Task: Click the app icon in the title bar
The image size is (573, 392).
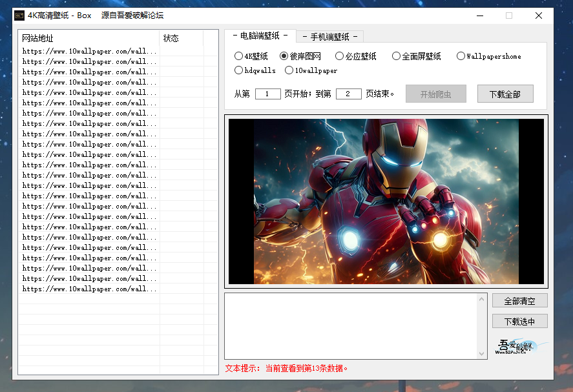Action: click(19, 15)
